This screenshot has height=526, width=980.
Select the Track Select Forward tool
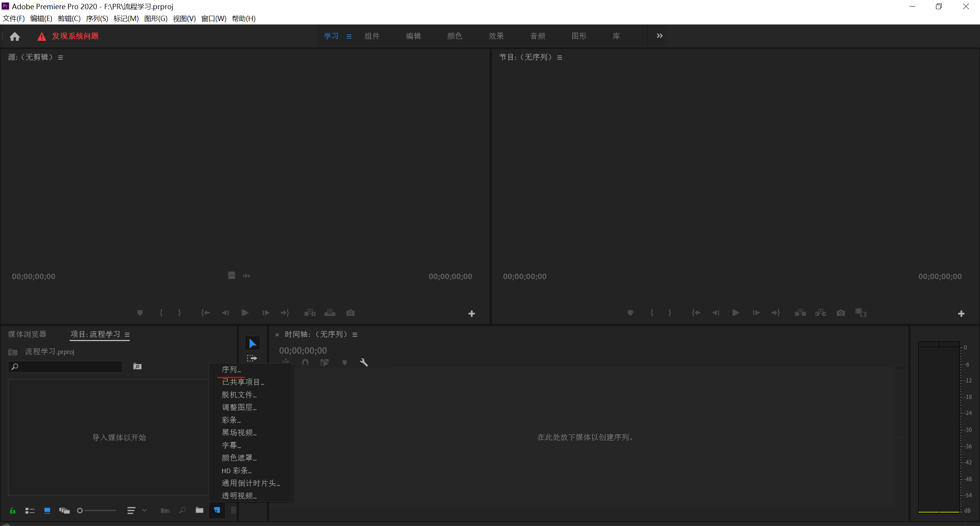click(252, 358)
